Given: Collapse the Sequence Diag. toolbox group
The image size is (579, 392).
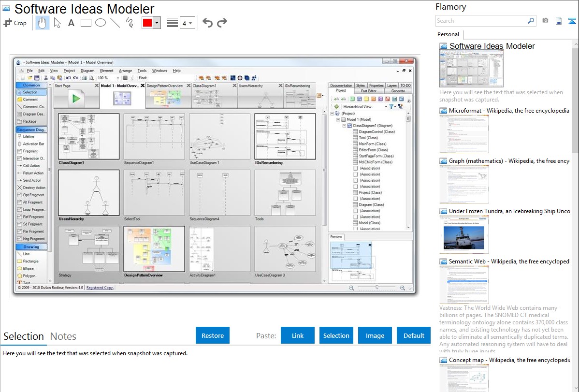Looking at the screenshot, I should tap(31, 130).
